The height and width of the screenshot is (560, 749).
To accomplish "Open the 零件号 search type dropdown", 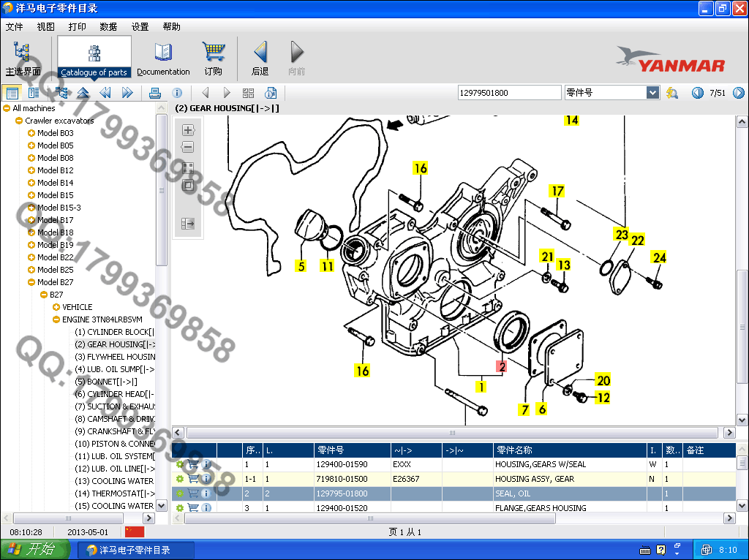I will (x=652, y=93).
